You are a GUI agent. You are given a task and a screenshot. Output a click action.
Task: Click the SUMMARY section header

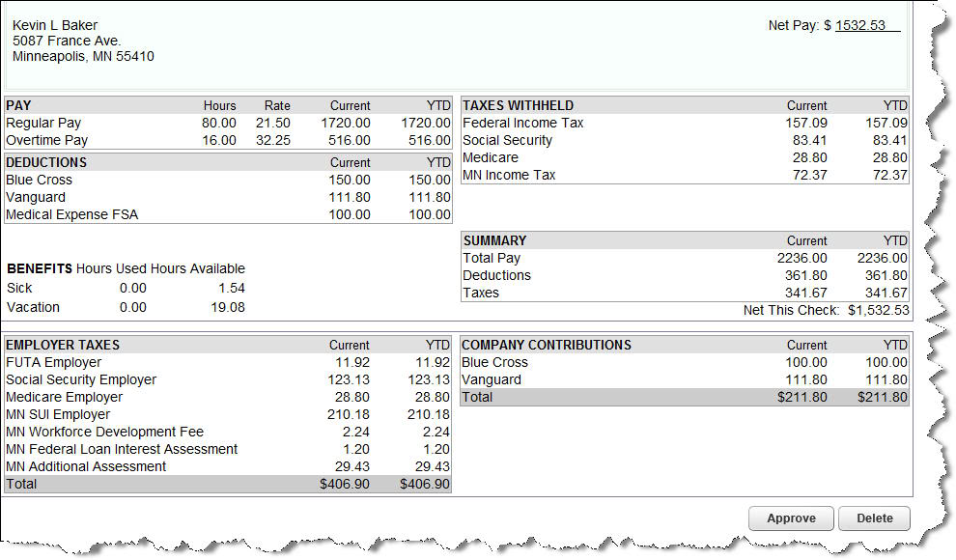(x=494, y=240)
